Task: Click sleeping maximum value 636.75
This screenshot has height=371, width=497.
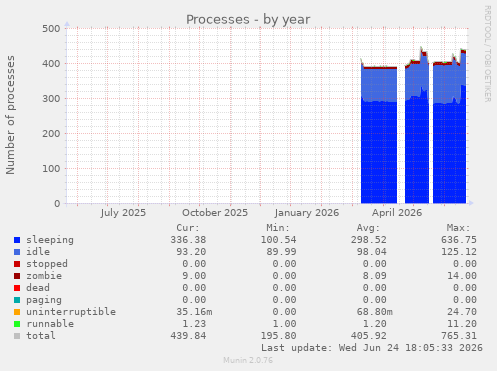Action: click(459, 240)
